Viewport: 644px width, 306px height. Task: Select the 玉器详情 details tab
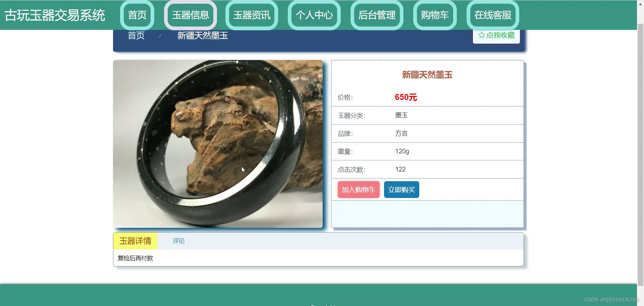click(136, 241)
